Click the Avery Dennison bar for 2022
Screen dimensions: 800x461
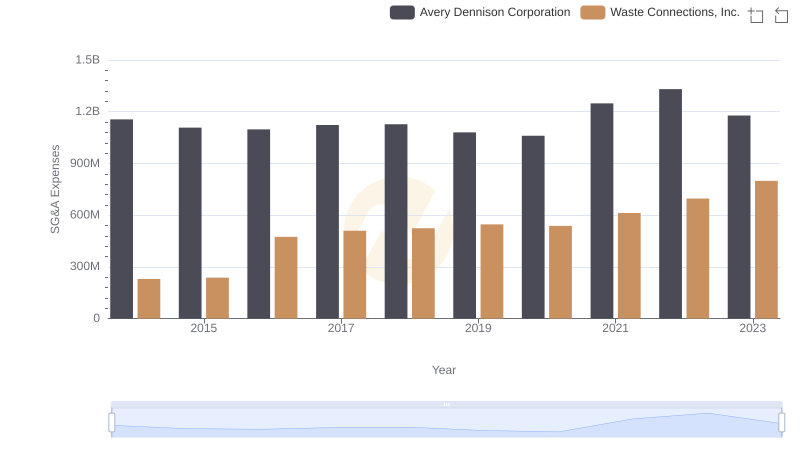670,203
